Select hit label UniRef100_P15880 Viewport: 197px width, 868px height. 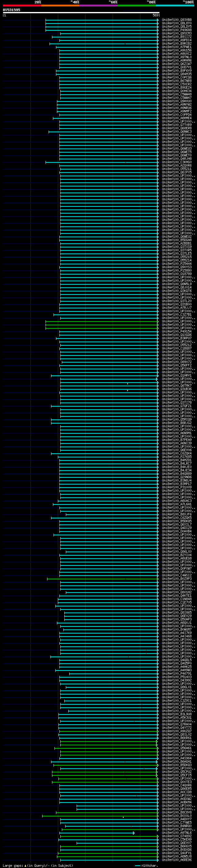(x=176, y=271)
